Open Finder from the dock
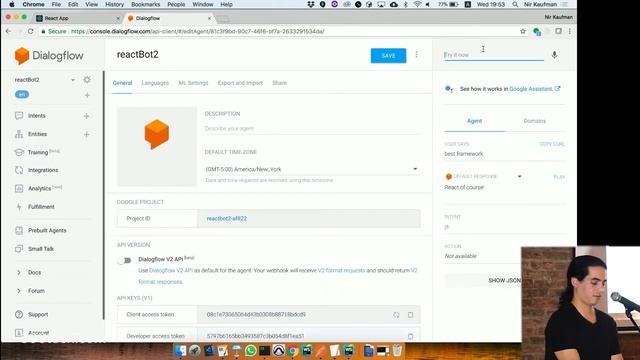Image resolution: width=640 pixels, height=360 pixels. [x=180, y=351]
